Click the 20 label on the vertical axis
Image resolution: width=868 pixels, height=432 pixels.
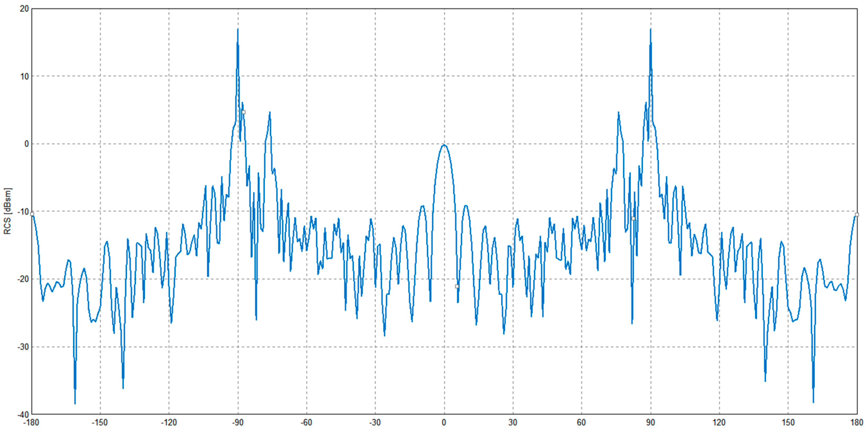(24, 9)
